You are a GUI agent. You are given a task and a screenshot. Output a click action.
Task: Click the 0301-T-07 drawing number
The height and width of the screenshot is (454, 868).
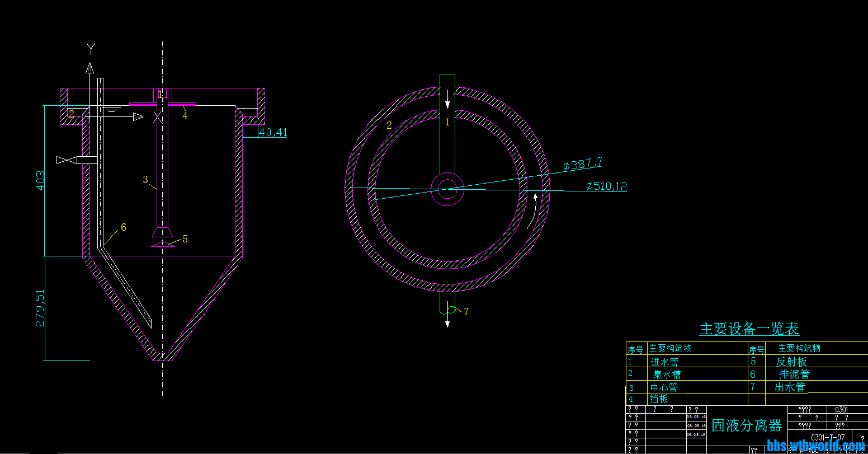[828, 437]
